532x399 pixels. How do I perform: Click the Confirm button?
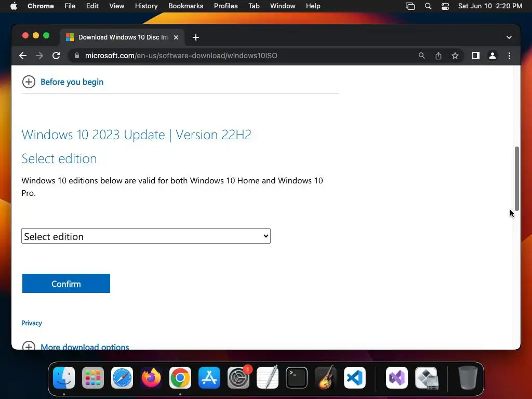pos(66,284)
